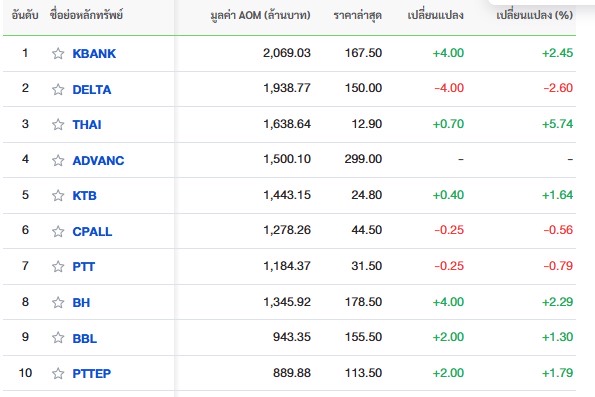This screenshot has height=397, width=595.
Task: Toggle the favorite star for DELTA
Action: click(58, 90)
